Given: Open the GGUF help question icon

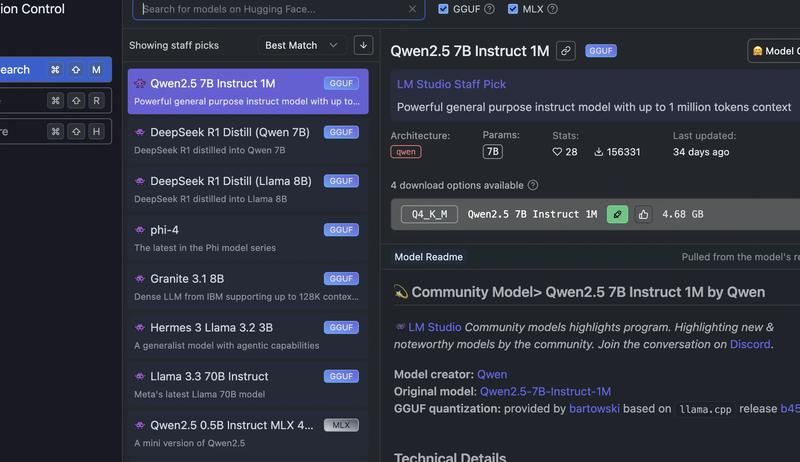Looking at the screenshot, I should pos(489,9).
